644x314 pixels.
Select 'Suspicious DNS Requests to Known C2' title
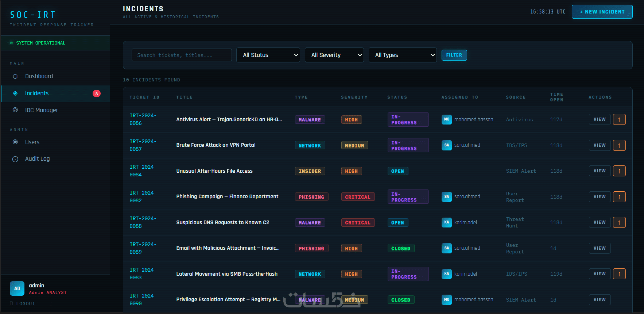pyautogui.click(x=223, y=222)
